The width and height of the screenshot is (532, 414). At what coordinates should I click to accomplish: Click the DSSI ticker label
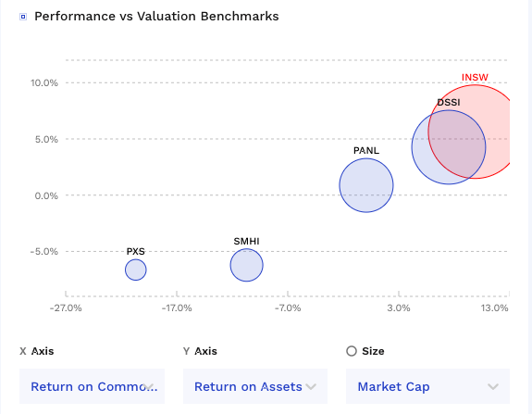(449, 102)
